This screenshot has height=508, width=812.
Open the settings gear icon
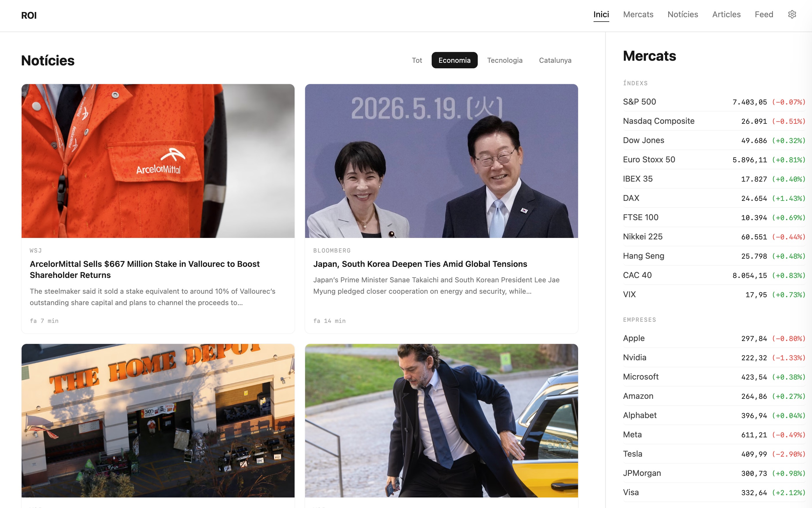click(792, 14)
